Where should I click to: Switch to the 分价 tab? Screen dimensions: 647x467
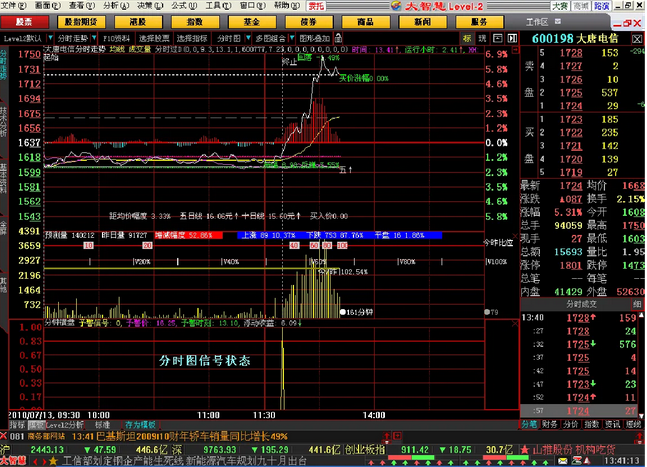click(571, 425)
